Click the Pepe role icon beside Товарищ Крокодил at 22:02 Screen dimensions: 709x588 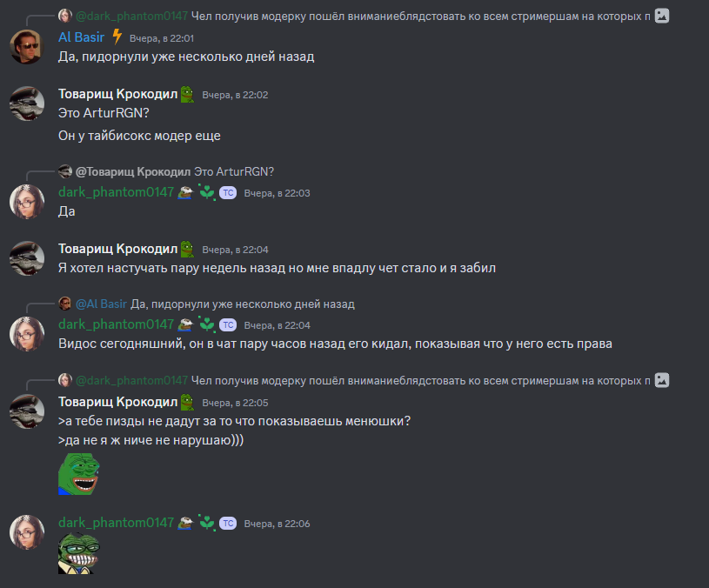coord(187,94)
